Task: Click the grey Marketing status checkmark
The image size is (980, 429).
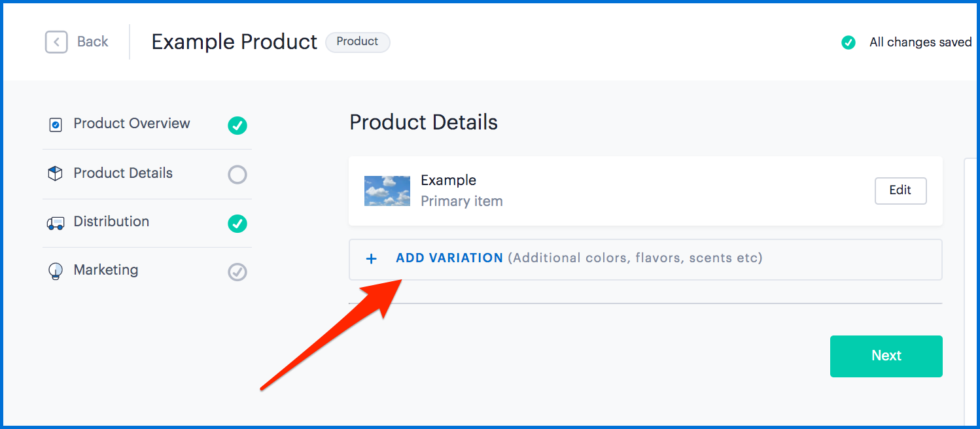Action: [x=237, y=272]
